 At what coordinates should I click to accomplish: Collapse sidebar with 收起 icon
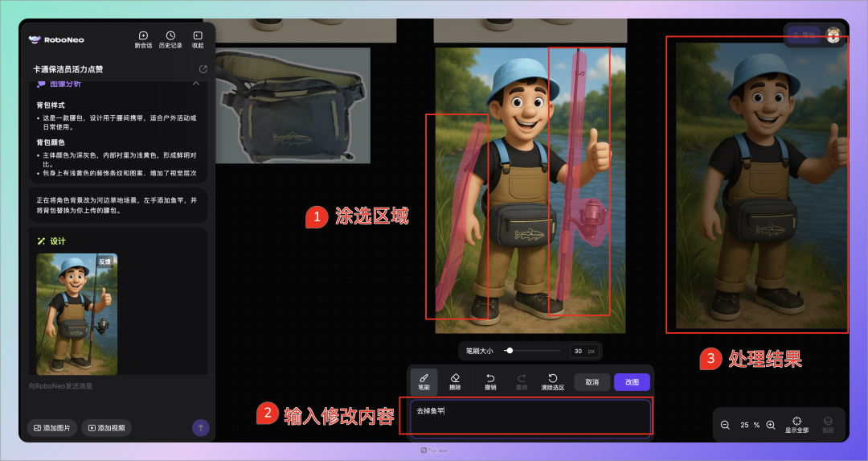[198, 39]
